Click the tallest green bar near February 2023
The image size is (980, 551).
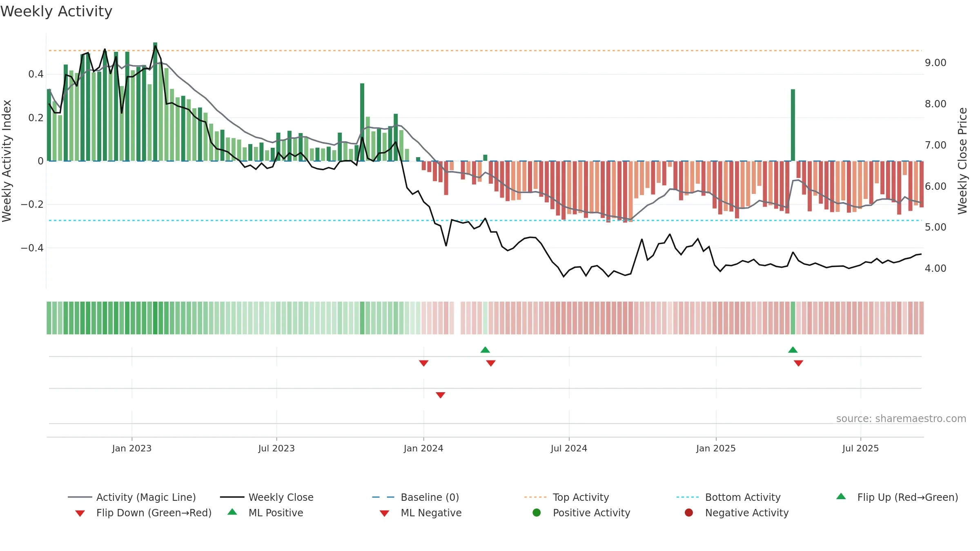[x=155, y=102]
